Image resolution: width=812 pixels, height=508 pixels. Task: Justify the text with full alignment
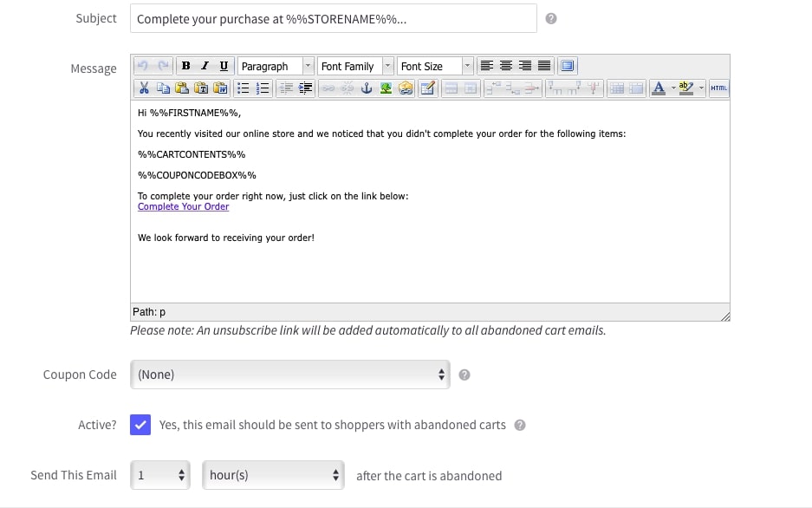click(544, 66)
